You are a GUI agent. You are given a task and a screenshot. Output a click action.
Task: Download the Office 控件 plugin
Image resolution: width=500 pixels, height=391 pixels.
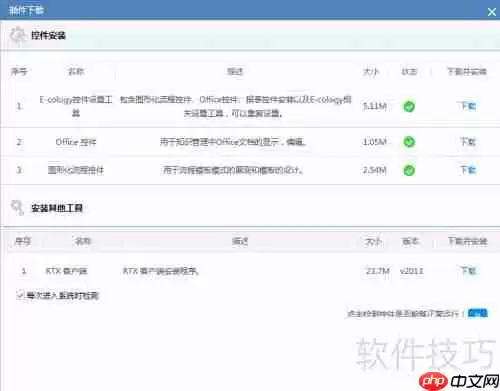coord(468,142)
